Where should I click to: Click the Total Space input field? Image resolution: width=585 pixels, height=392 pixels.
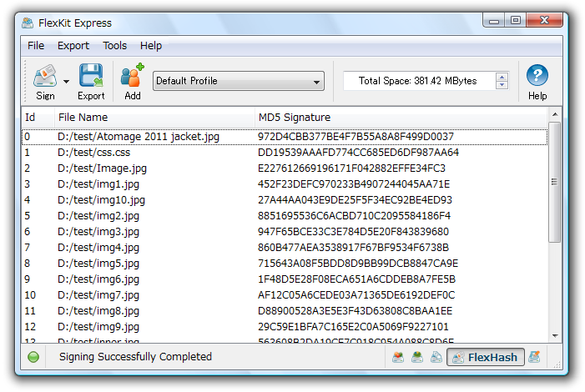(x=417, y=81)
